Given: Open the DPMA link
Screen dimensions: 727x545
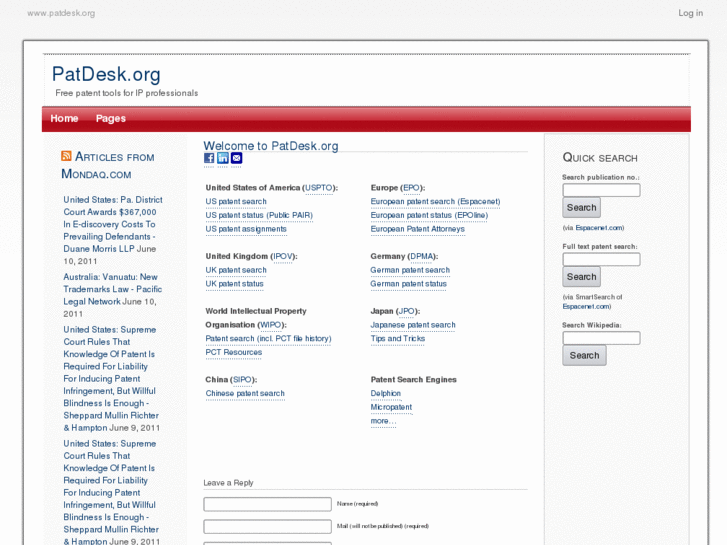Looking at the screenshot, I should click(421, 256).
